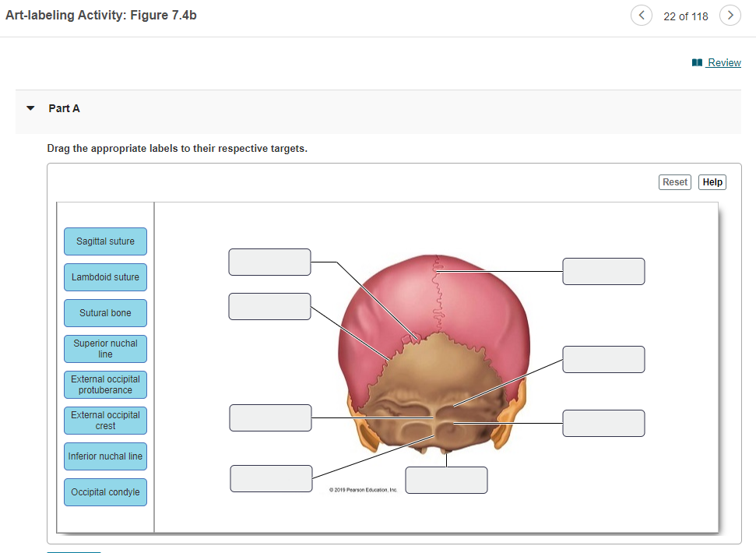Click the top-right answer target box

click(x=603, y=271)
